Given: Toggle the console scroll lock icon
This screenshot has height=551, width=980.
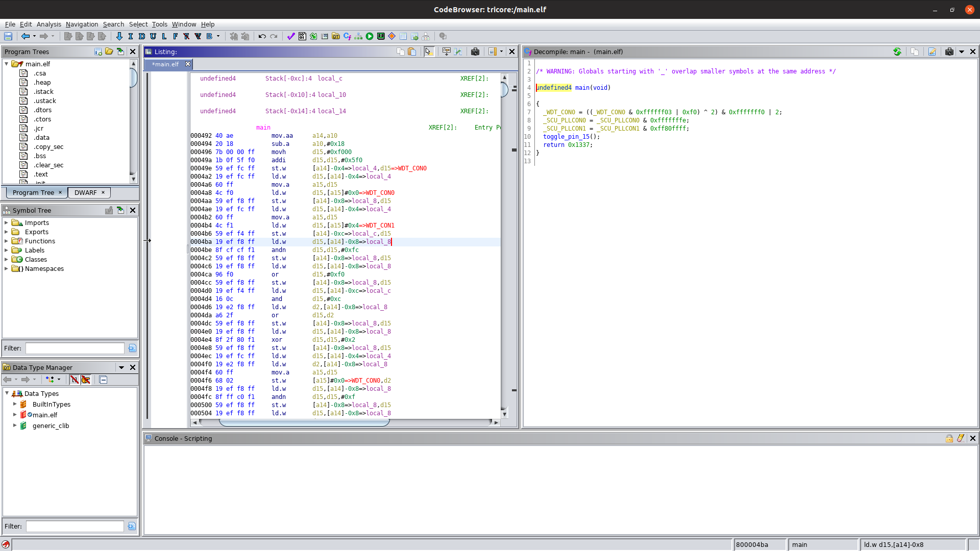Looking at the screenshot, I should coord(949,438).
